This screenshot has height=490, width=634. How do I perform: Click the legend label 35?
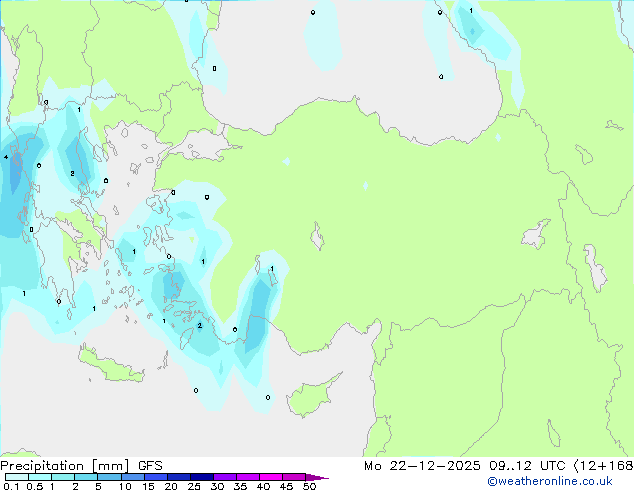[x=240, y=486]
